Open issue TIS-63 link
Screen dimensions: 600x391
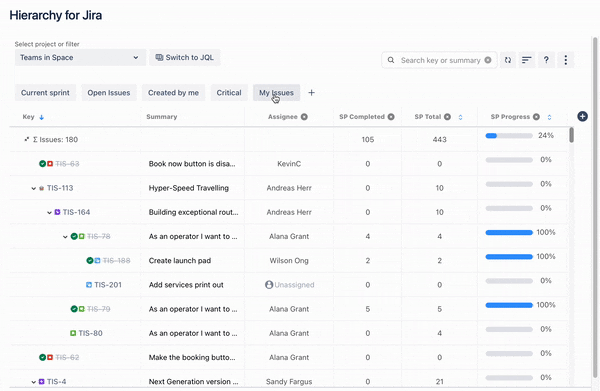point(67,164)
